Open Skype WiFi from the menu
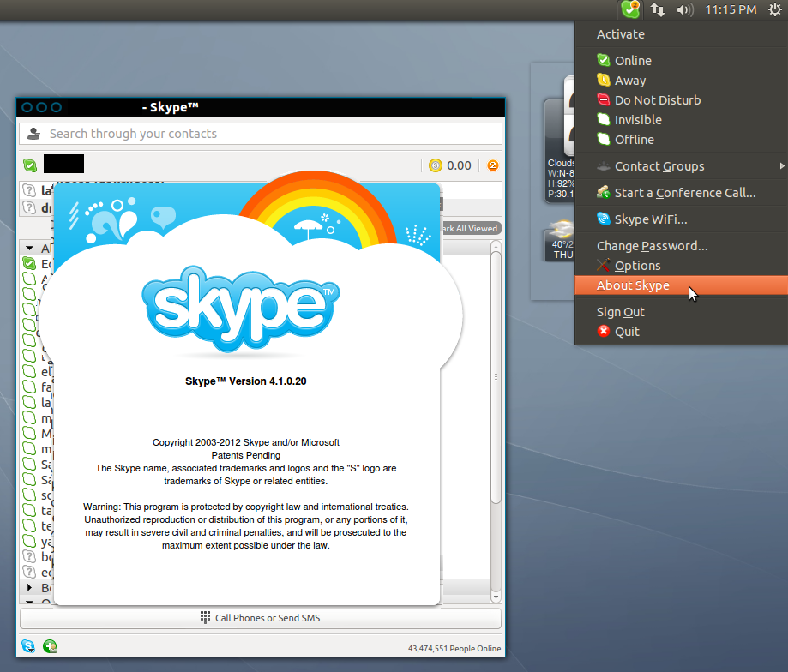Image resolution: width=788 pixels, height=672 pixels. pyautogui.click(x=681, y=219)
